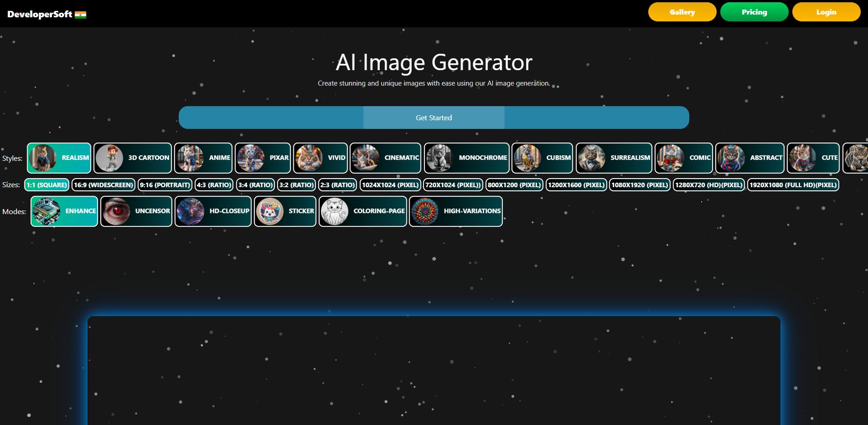Click the Login button
The image size is (868, 425).
click(x=826, y=12)
